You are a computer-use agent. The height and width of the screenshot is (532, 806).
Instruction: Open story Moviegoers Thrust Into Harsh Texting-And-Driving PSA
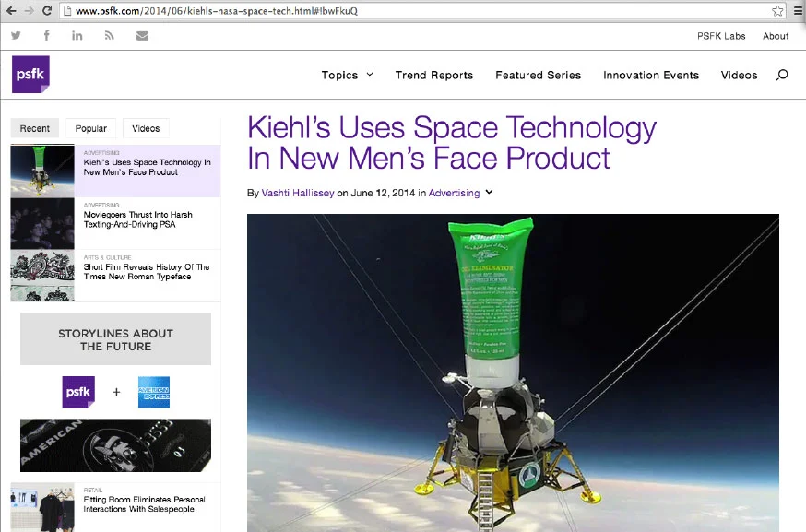[x=137, y=219]
